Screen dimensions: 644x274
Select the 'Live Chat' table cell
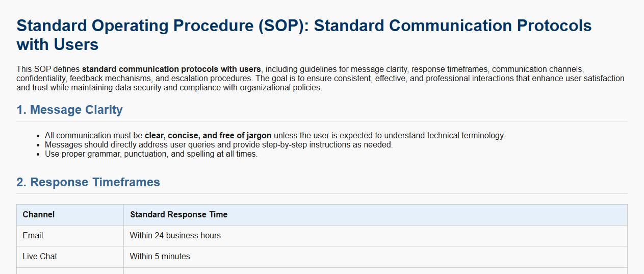click(40, 257)
